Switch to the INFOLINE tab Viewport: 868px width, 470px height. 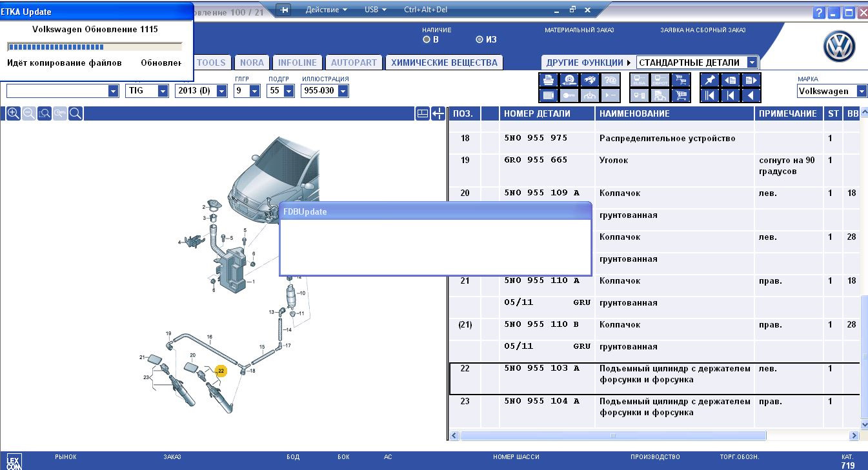pos(298,63)
